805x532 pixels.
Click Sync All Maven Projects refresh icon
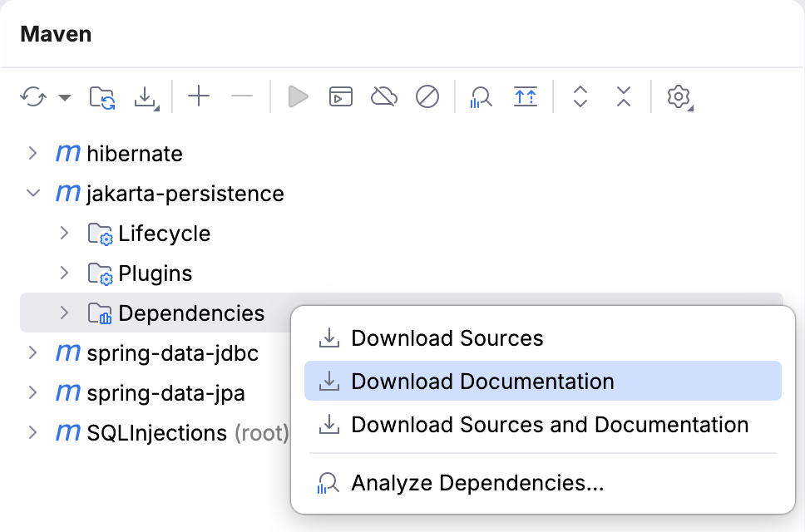tap(33, 96)
